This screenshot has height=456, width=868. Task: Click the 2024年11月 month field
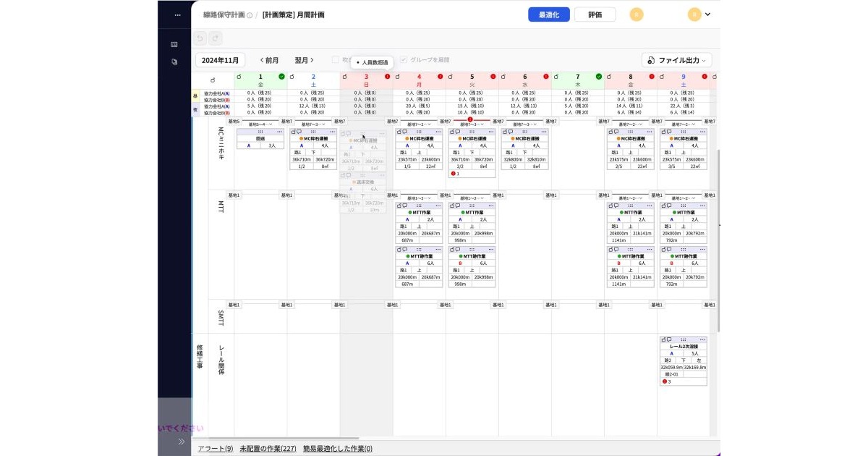(x=220, y=60)
